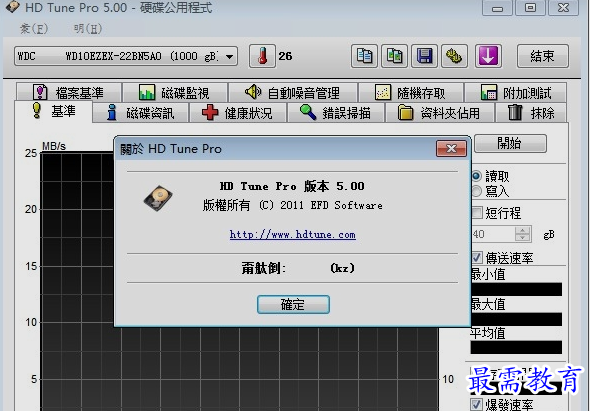Image resolution: width=590 pixels, height=411 pixels.
Task: Switch to the 隨機存取 tab
Action: click(411, 93)
